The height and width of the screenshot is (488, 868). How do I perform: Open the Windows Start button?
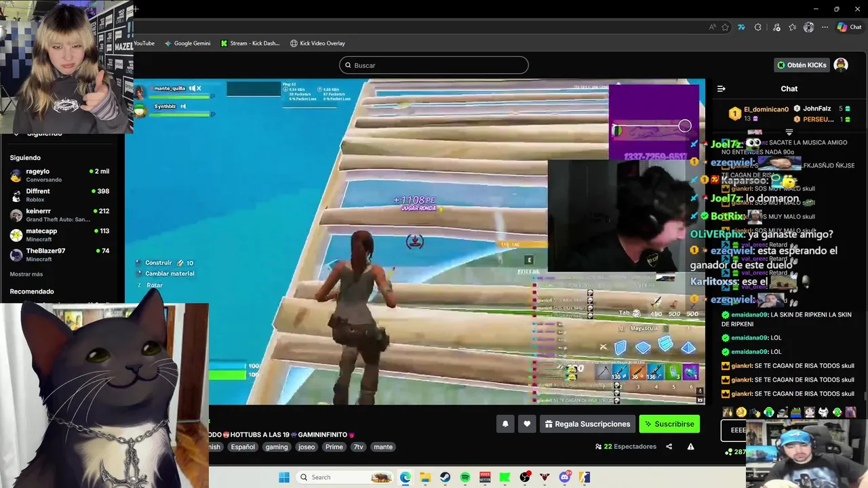[x=283, y=477]
